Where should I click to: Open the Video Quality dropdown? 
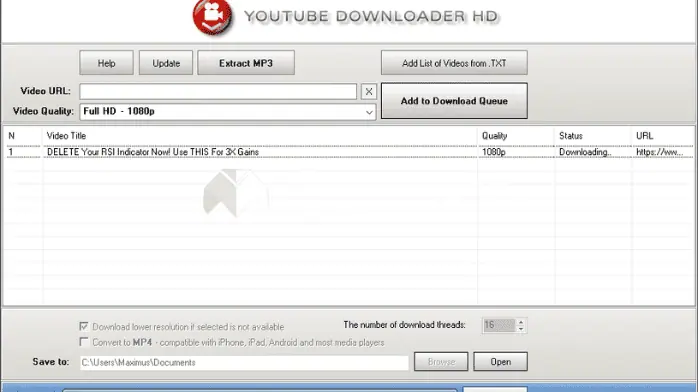pyautogui.click(x=227, y=112)
